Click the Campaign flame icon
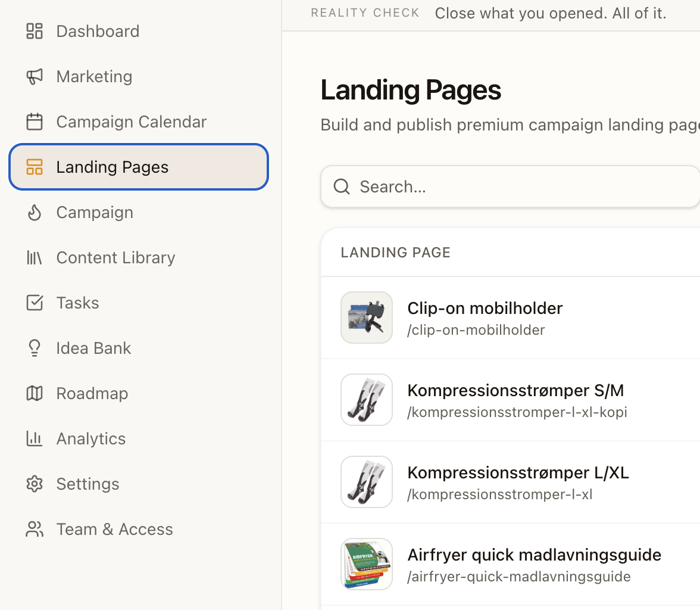Image resolution: width=700 pixels, height=610 pixels. [x=35, y=212]
